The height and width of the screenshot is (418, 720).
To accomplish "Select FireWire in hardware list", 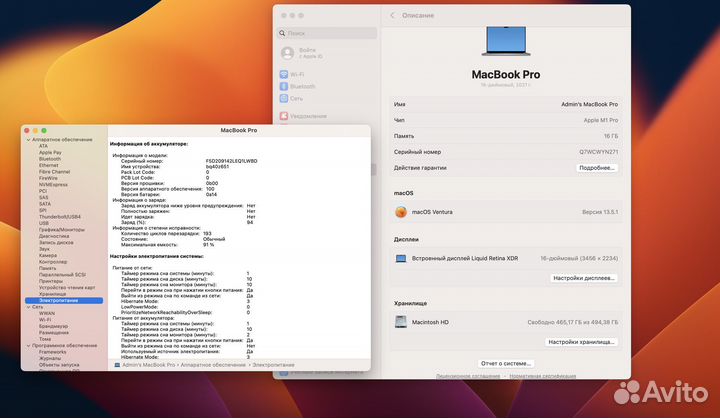I will tap(48, 178).
